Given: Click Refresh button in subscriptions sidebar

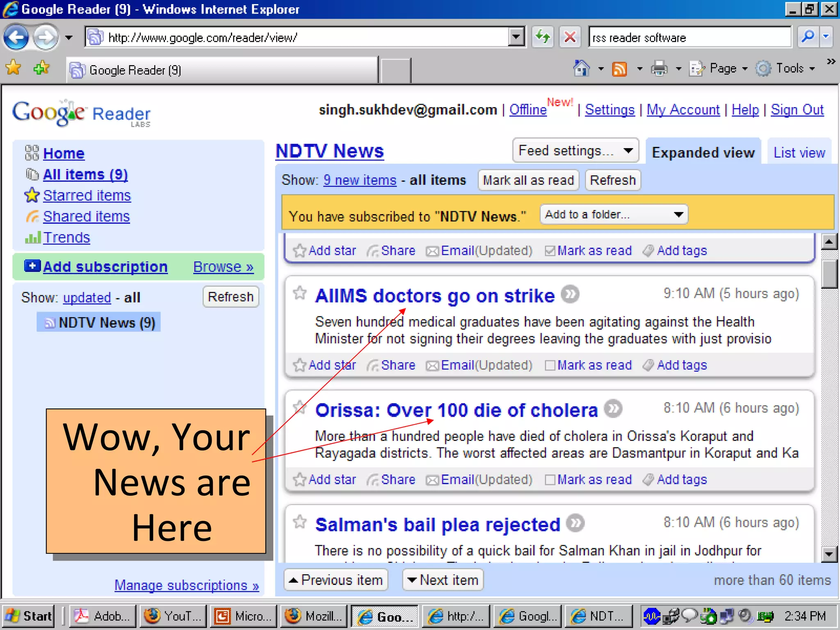Looking at the screenshot, I should click(x=231, y=297).
